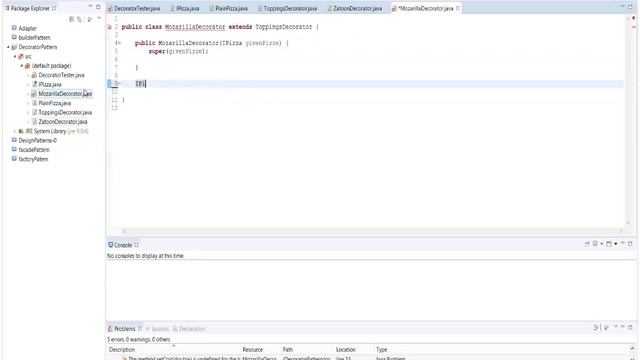
Task: Select MozarillaDecorator.java in Package Explorer
Action: click(x=65, y=94)
